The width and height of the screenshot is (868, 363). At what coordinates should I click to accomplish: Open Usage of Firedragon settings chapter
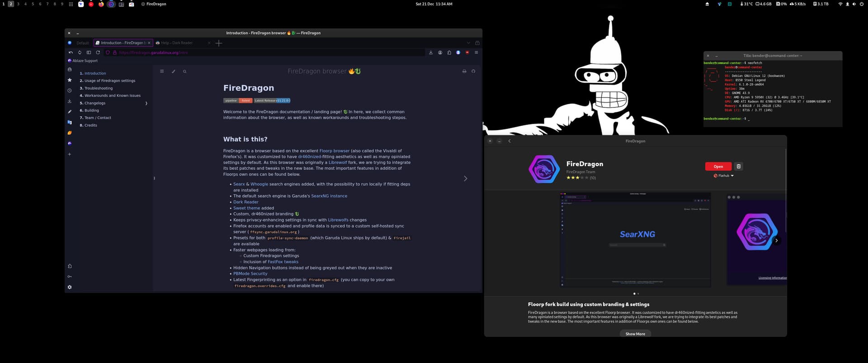coord(110,81)
